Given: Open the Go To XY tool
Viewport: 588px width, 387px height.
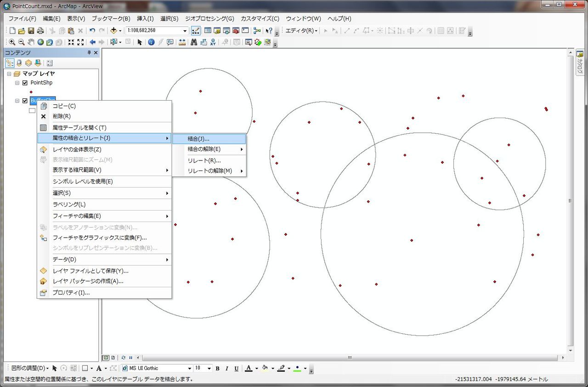Looking at the screenshot, I should [x=213, y=42].
